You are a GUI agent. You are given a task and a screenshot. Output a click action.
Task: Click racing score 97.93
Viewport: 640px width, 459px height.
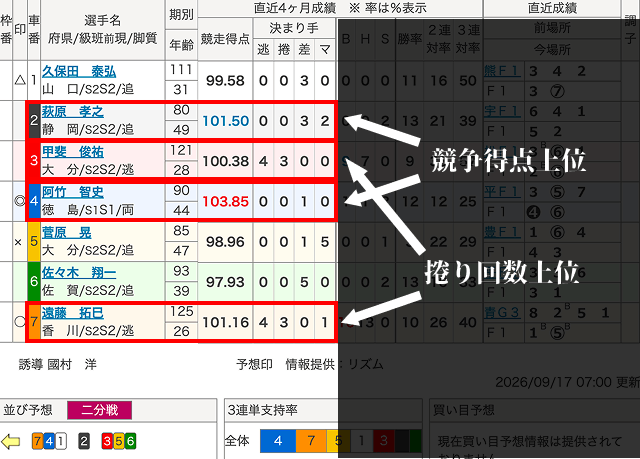point(225,282)
